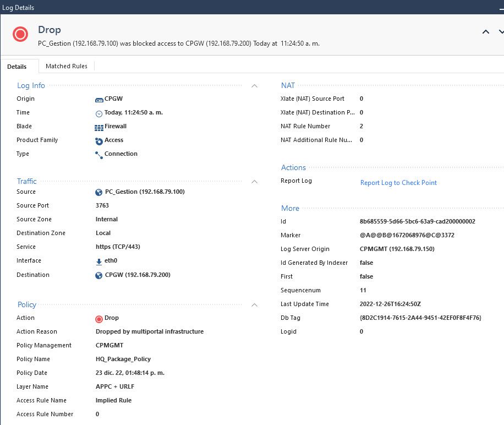Select the HQ_Package_Policy policy name
This screenshot has width=504, height=425.
(123, 359)
